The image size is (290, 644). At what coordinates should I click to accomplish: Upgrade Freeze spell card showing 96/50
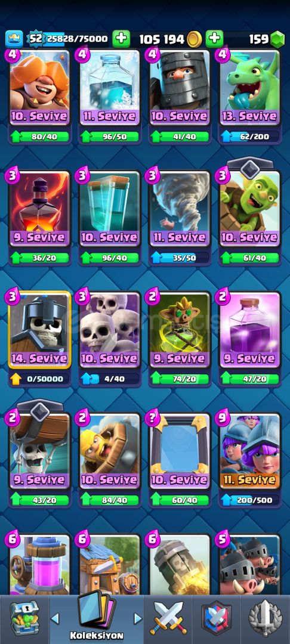click(x=110, y=137)
